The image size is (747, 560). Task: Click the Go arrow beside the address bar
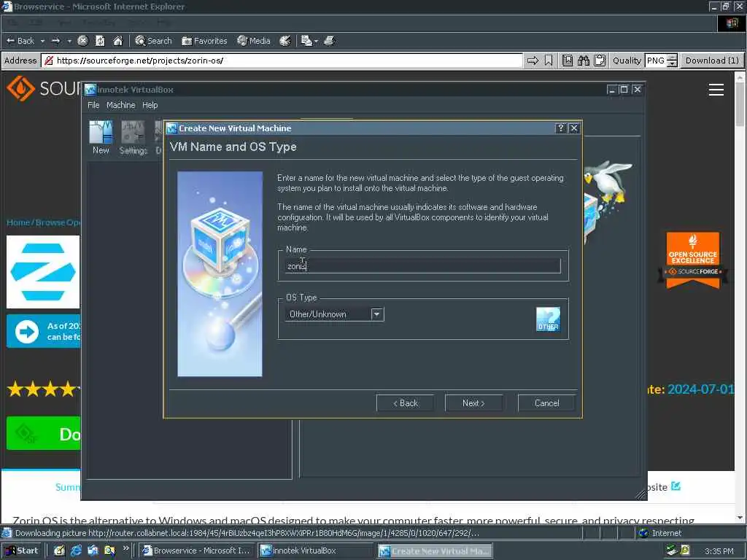coord(533,61)
